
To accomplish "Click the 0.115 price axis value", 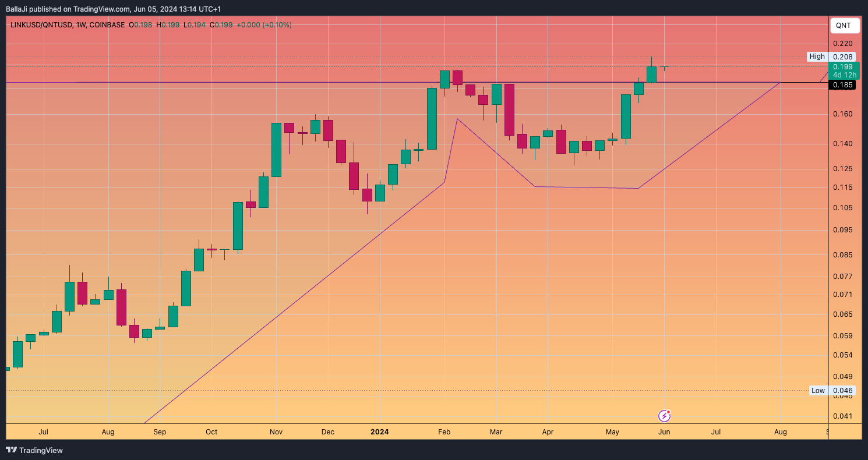I will [x=843, y=187].
